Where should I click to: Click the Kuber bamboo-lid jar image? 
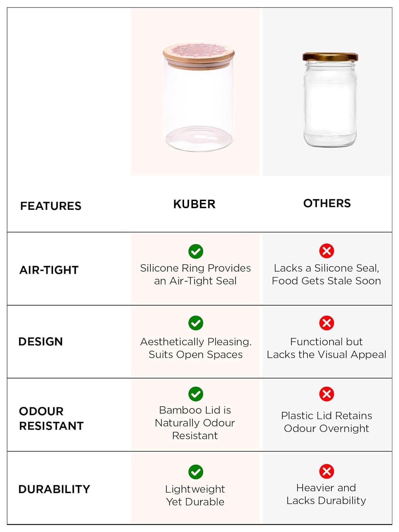[x=199, y=97]
